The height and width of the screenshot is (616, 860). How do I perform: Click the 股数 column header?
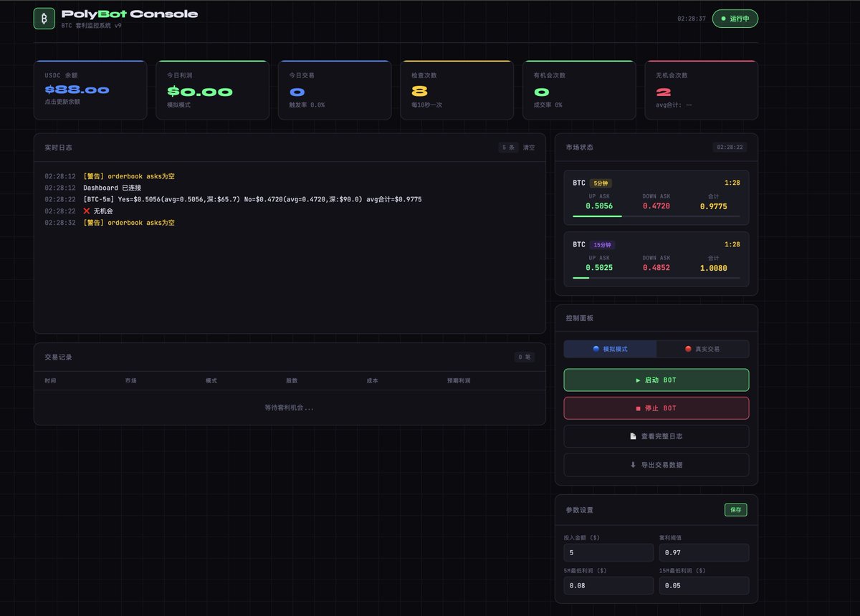[x=292, y=381]
